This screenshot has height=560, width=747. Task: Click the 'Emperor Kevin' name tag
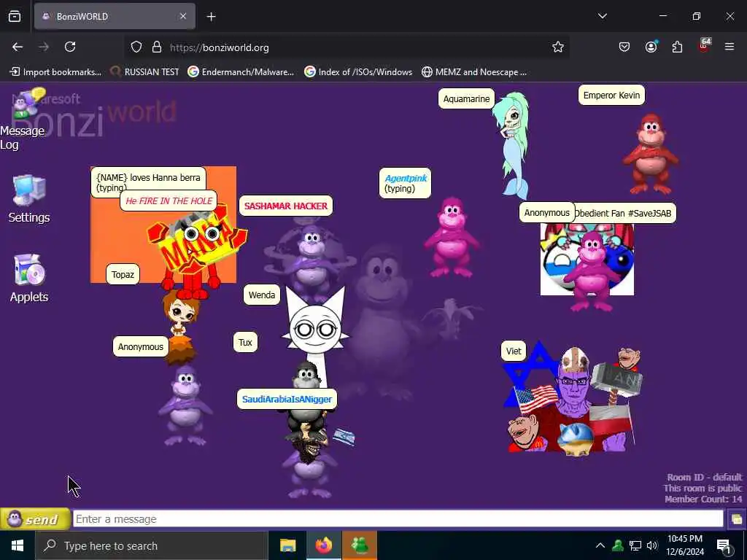tap(611, 96)
